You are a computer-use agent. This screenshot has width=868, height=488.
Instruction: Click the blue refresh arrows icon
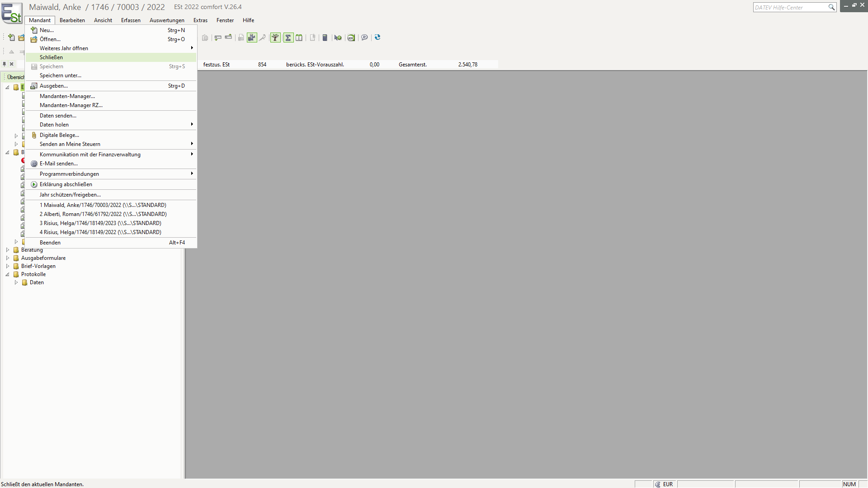pyautogui.click(x=377, y=38)
